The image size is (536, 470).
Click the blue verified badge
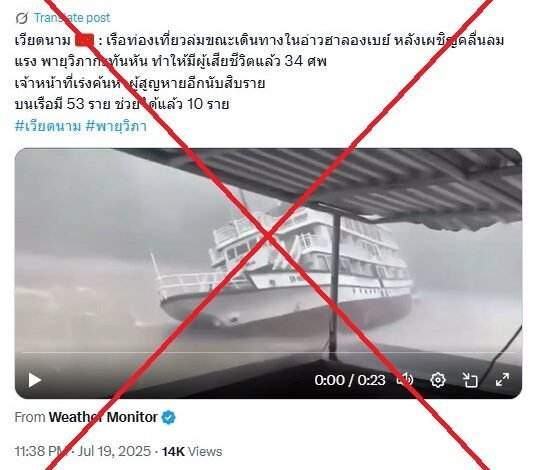168,417
